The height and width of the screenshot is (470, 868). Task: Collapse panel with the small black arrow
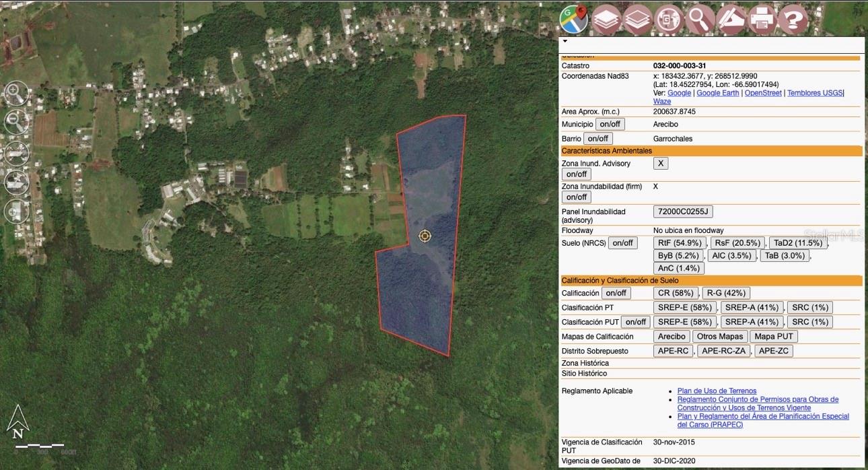click(x=565, y=42)
